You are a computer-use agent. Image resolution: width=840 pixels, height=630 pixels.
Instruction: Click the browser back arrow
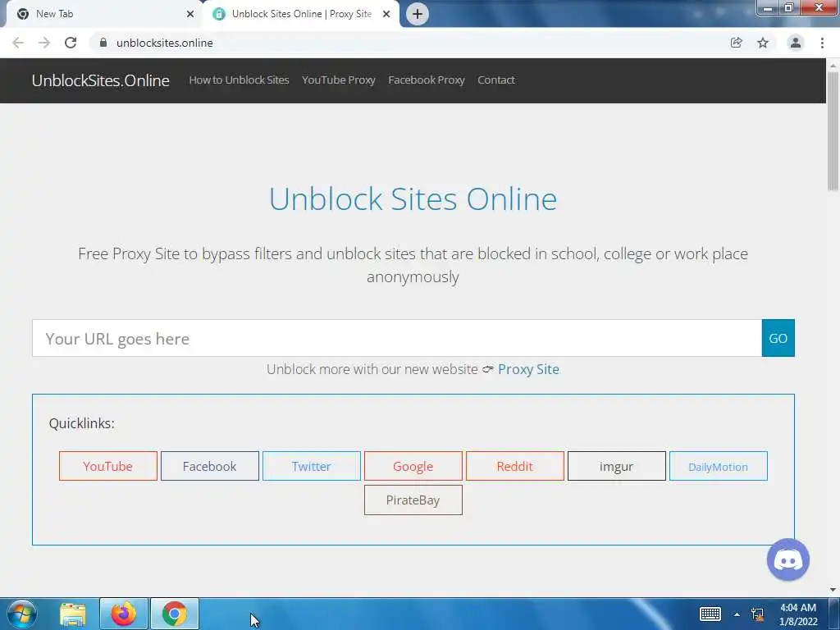click(x=18, y=43)
